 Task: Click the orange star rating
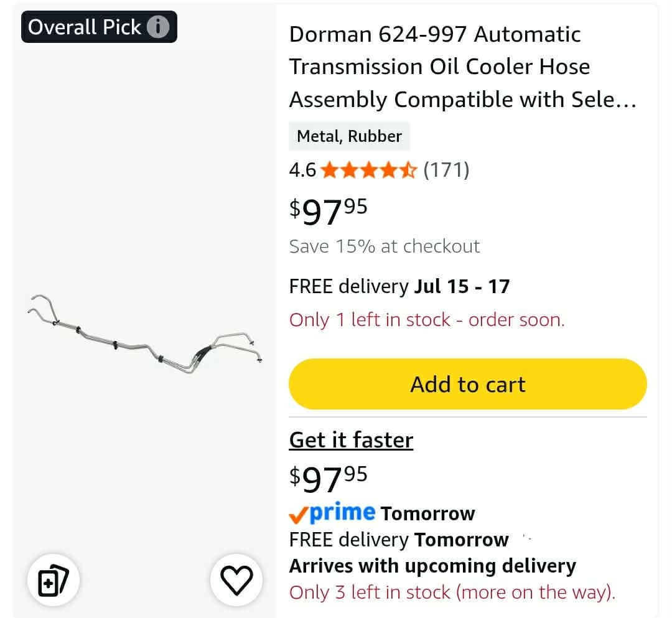click(x=368, y=170)
